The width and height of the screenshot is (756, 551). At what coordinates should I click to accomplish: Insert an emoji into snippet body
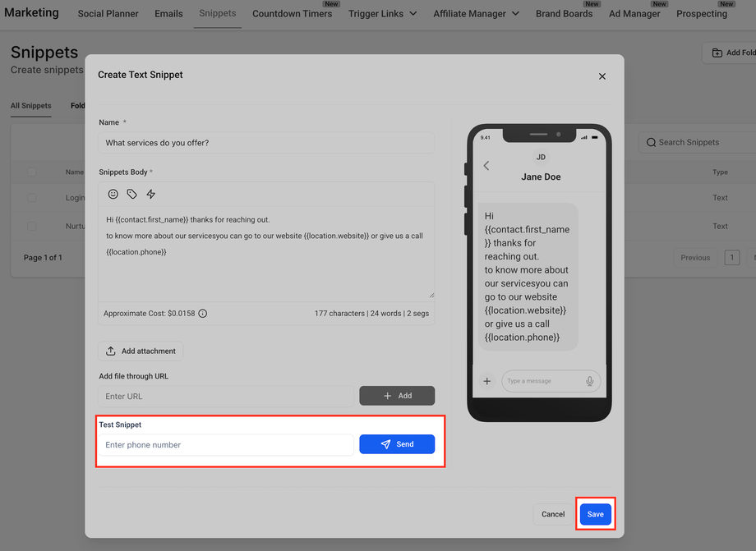click(x=113, y=194)
